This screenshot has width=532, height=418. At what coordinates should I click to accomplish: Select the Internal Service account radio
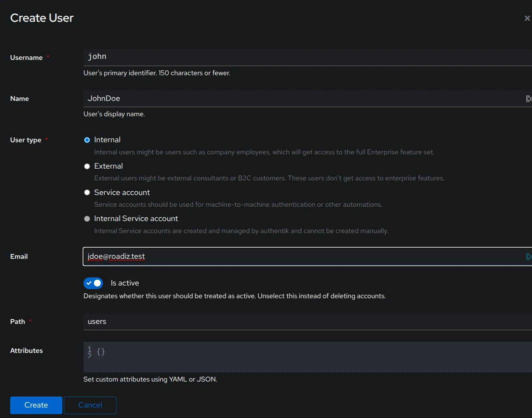click(x=87, y=219)
